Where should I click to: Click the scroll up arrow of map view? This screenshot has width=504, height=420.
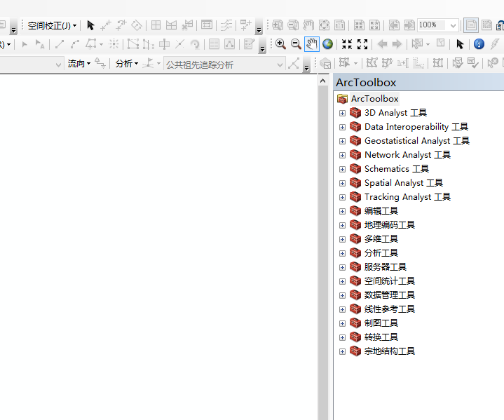(323, 81)
